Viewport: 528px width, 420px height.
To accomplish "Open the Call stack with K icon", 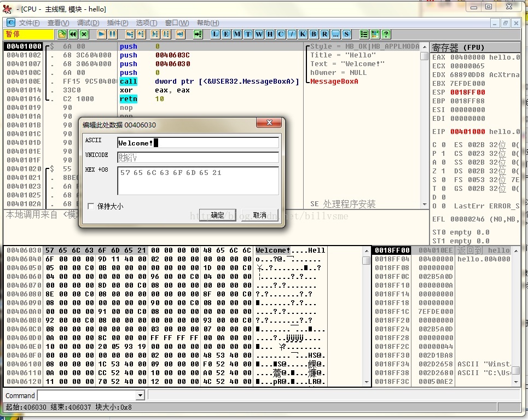I will (x=303, y=34).
